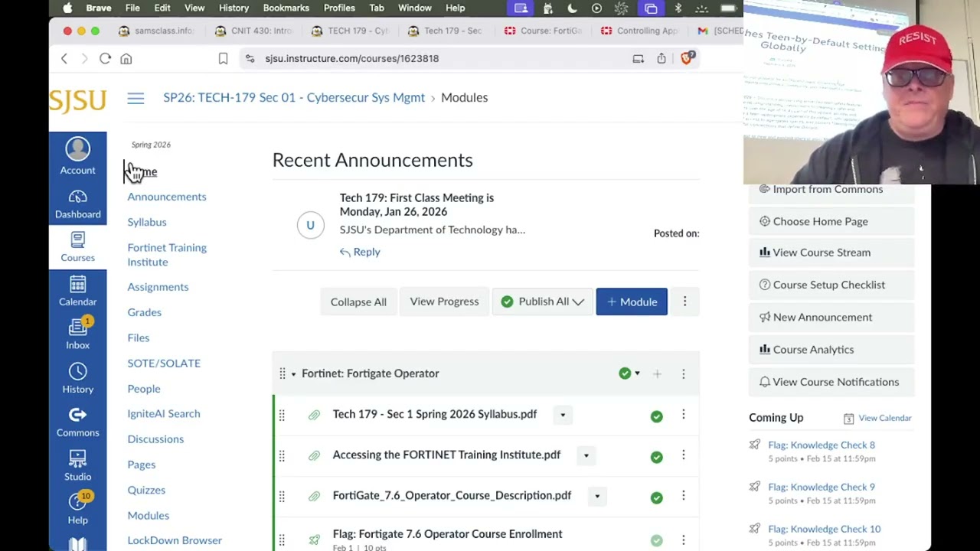Open IgniteAI Search in course navigation

click(164, 414)
